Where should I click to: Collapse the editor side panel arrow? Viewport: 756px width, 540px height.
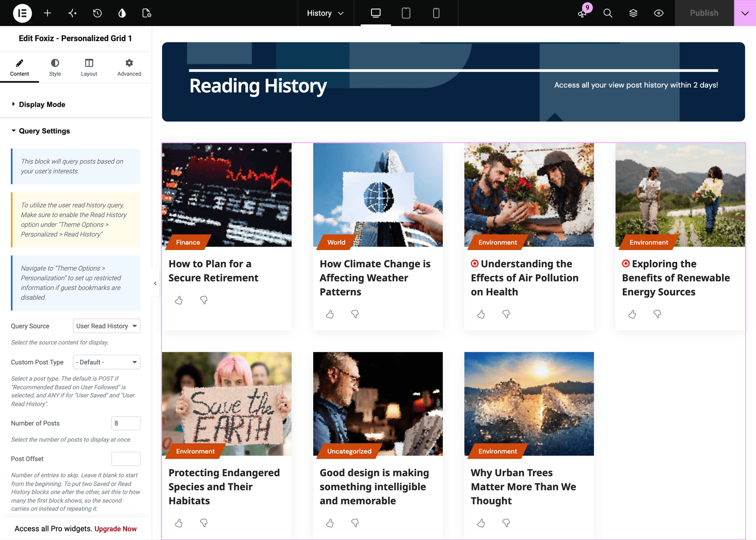pyautogui.click(x=155, y=283)
